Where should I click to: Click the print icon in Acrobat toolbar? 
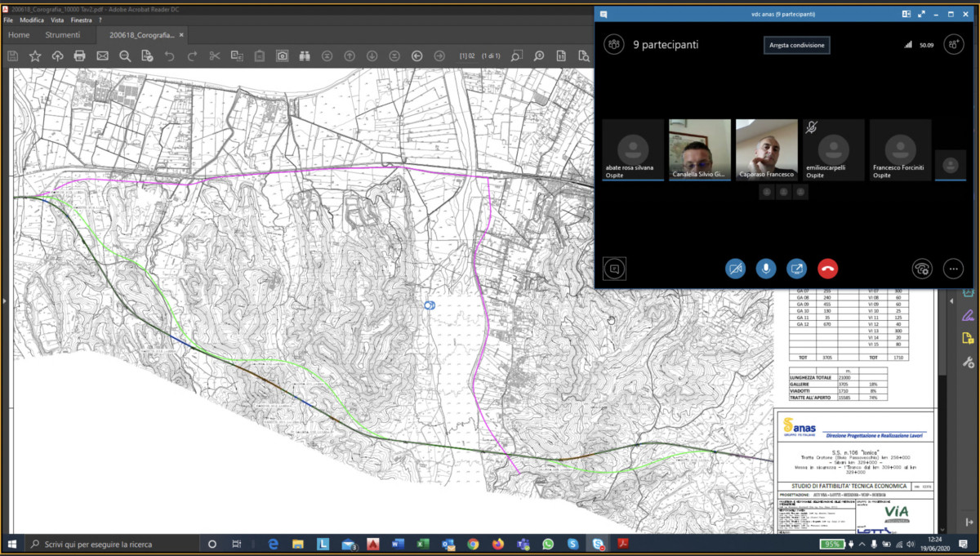pyautogui.click(x=79, y=56)
